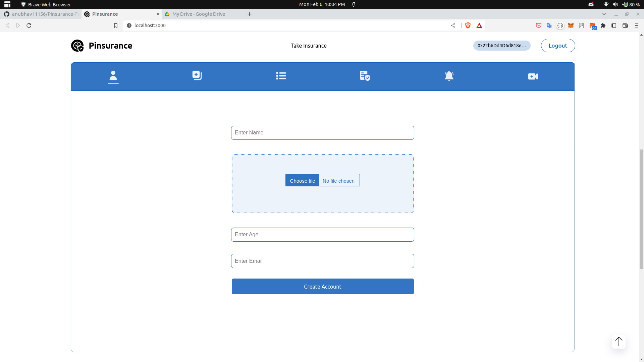
Task: Click the add/create new icon
Action: coord(196,75)
